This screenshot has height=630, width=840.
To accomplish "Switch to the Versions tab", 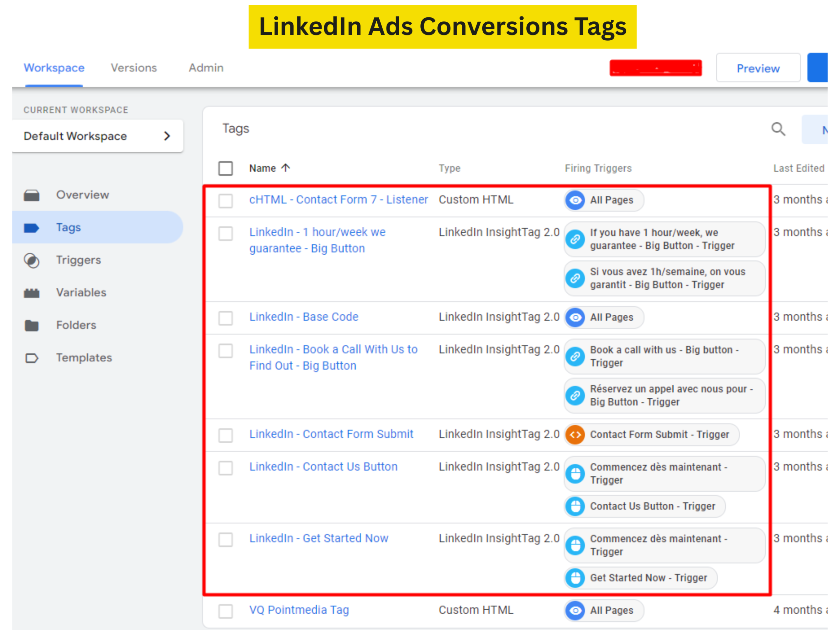I will coord(134,68).
